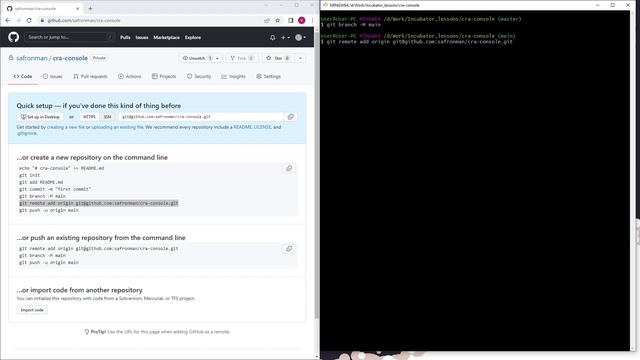Click the git push -u origin main line under create new repository
640x360 pixels.
[49, 210]
